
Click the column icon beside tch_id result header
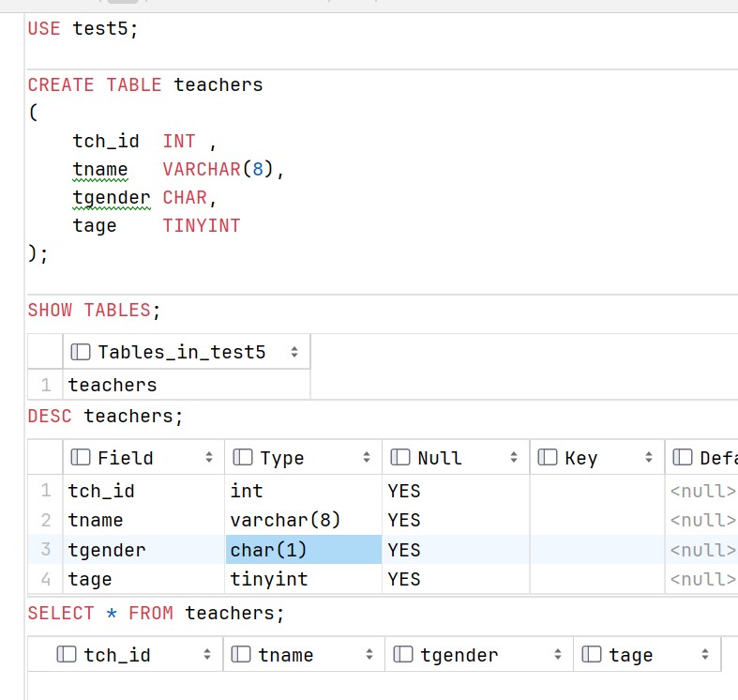(x=67, y=654)
